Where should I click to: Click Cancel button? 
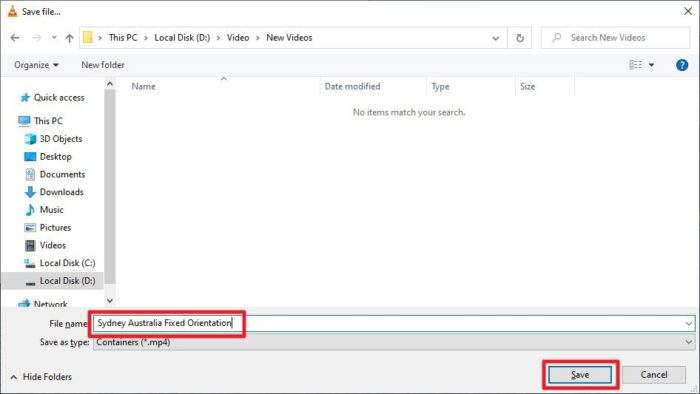point(654,375)
